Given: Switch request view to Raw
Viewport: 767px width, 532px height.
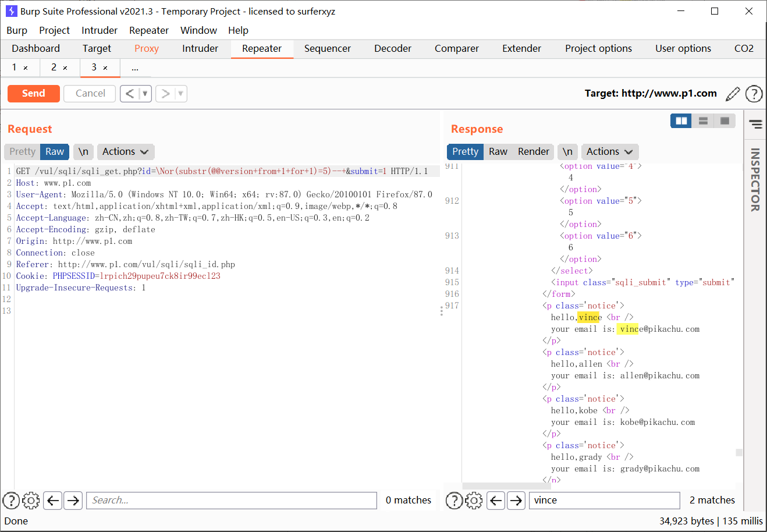Looking at the screenshot, I should 55,152.
